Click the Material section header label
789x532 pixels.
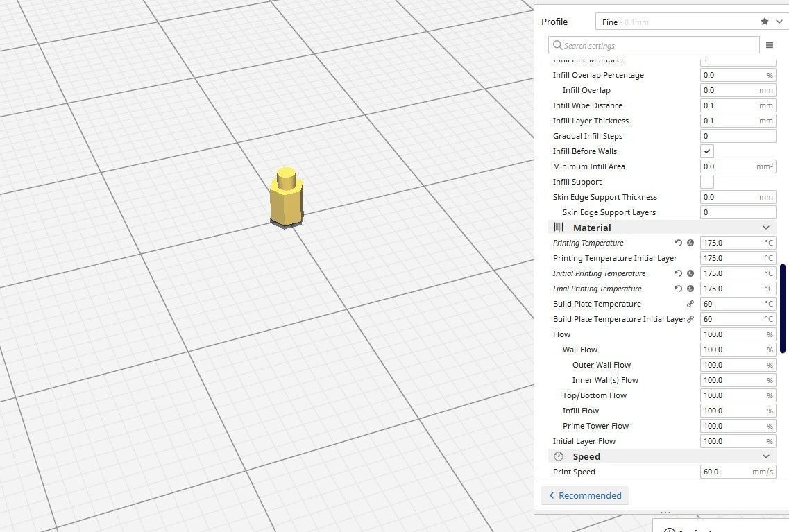coord(592,228)
